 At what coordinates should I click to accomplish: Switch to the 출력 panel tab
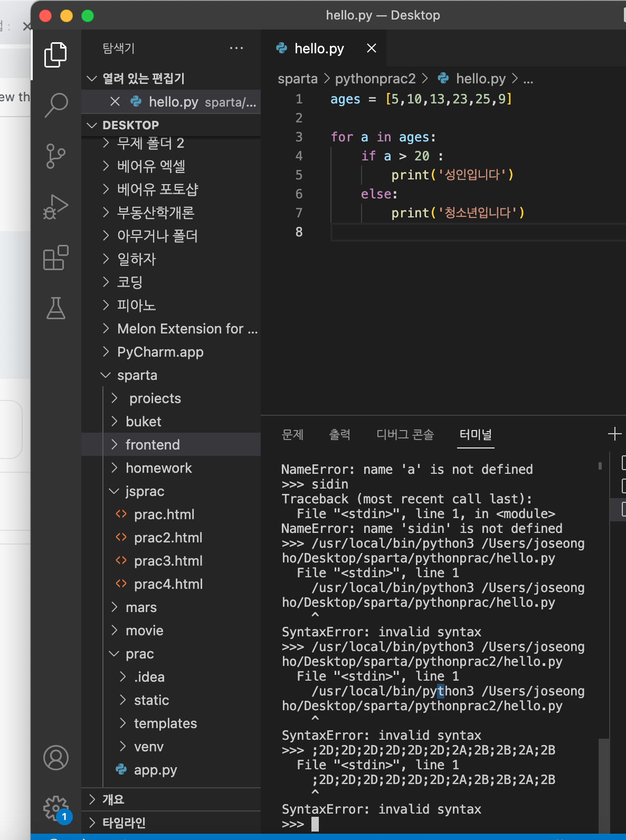pyautogui.click(x=340, y=435)
